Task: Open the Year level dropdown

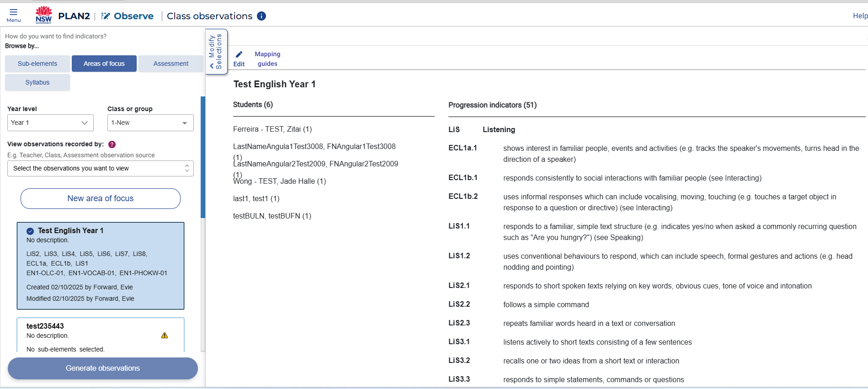Action: 50,123
